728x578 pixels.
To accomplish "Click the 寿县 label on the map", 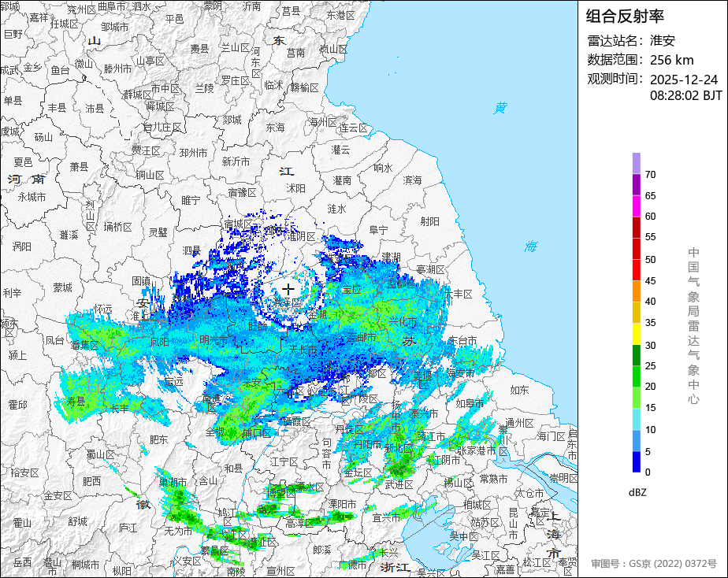I will (x=76, y=402).
